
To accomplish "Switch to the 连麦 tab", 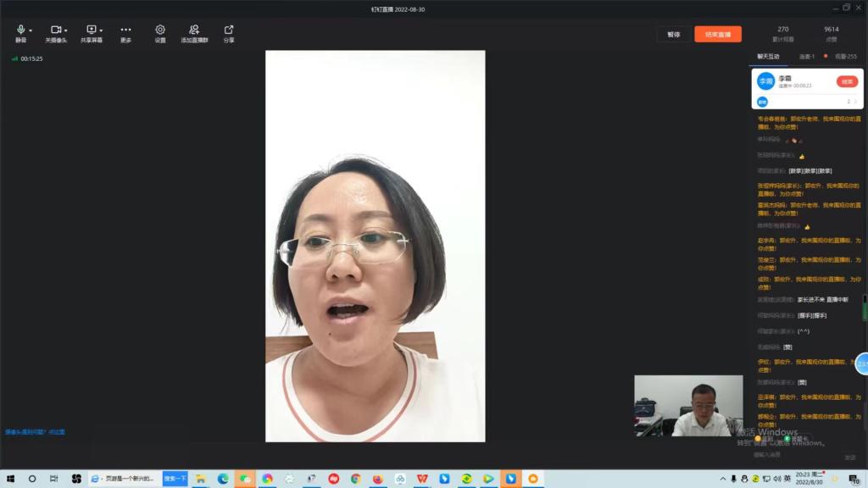I will tap(806, 57).
